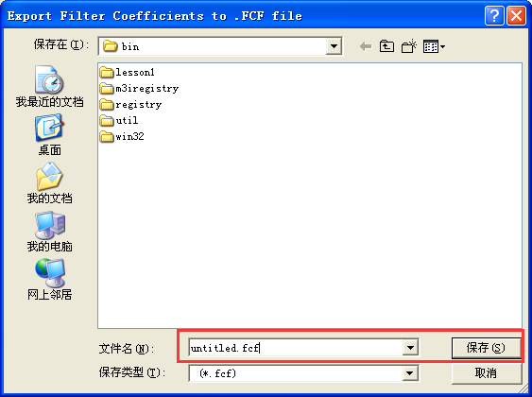This screenshot has width=532, height=397.
Task: Expand the 保存在 location dropdown
Action: (334, 46)
